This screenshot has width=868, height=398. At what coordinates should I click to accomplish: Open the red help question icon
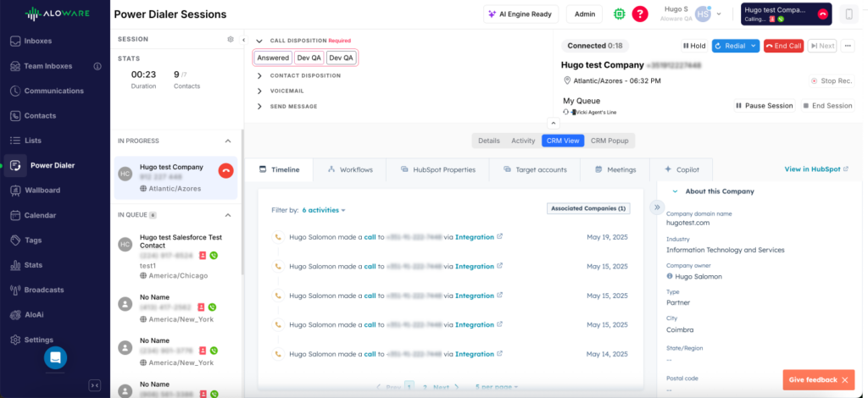pos(640,14)
